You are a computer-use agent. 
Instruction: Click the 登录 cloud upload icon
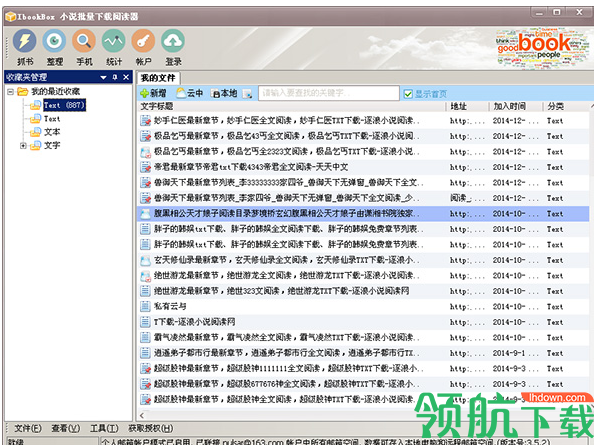pyautogui.click(x=173, y=41)
